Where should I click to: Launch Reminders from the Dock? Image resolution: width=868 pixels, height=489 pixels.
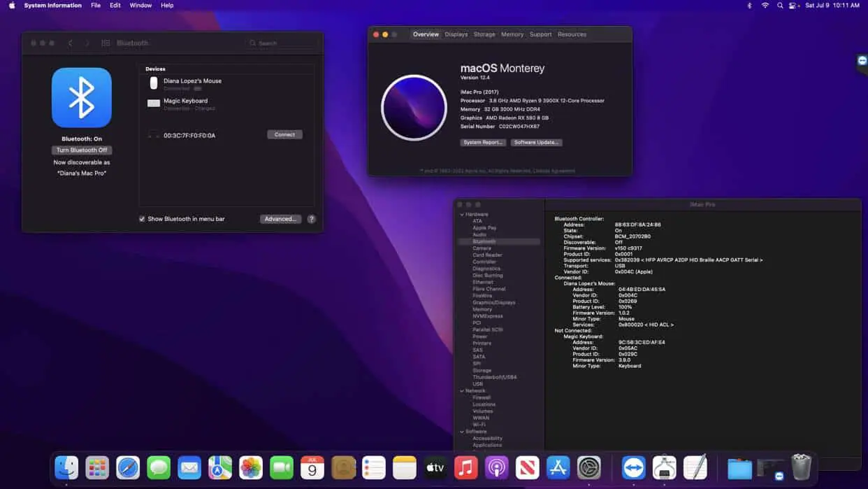(374, 467)
